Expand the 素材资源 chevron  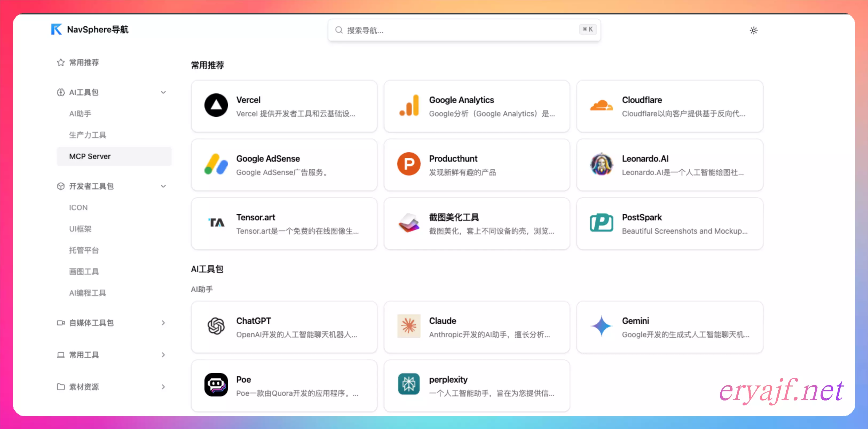click(x=163, y=387)
